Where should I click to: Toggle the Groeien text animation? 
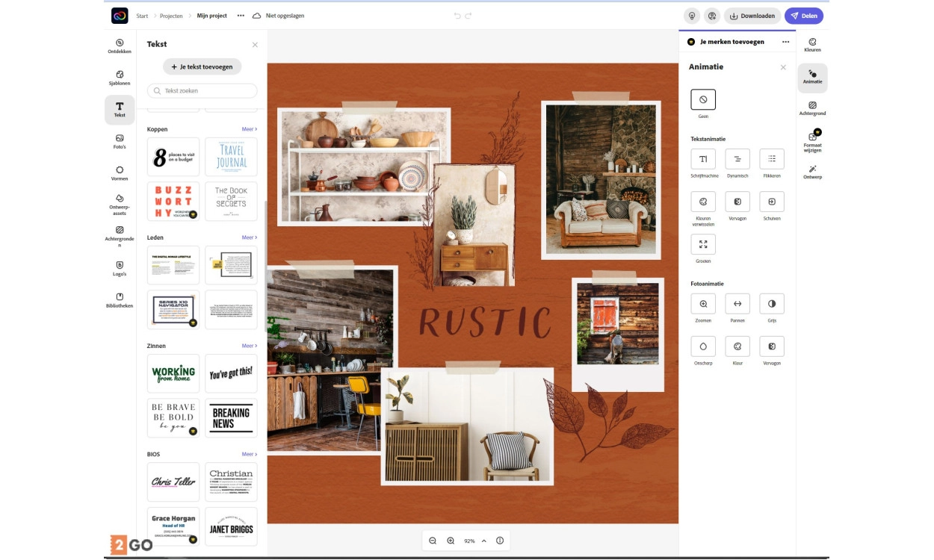[x=703, y=244]
